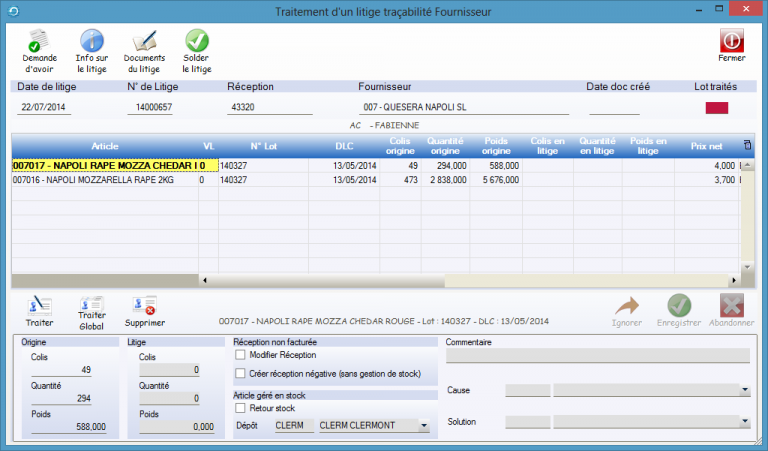Open Info sur le litige
Image resolution: width=768 pixels, height=451 pixels.
pyautogui.click(x=92, y=42)
